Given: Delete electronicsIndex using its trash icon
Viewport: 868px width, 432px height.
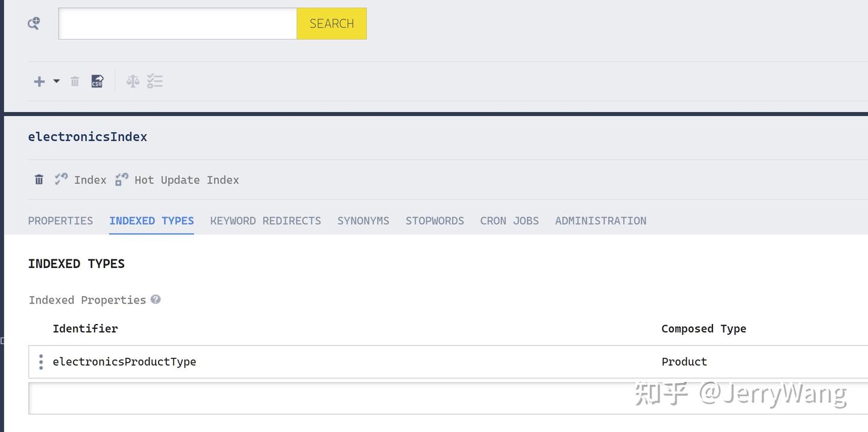Looking at the screenshot, I should (39, 179).
